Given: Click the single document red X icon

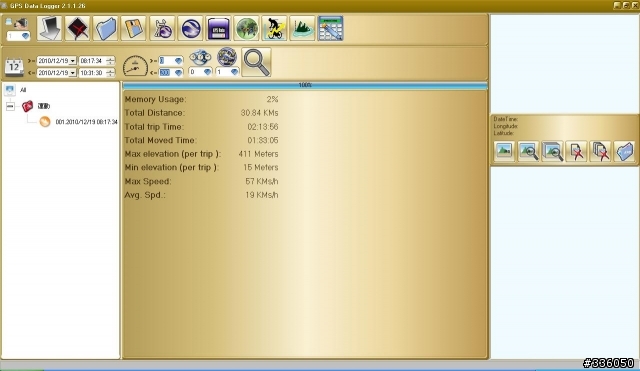Looking at the screenshot, I should point(576,151).
